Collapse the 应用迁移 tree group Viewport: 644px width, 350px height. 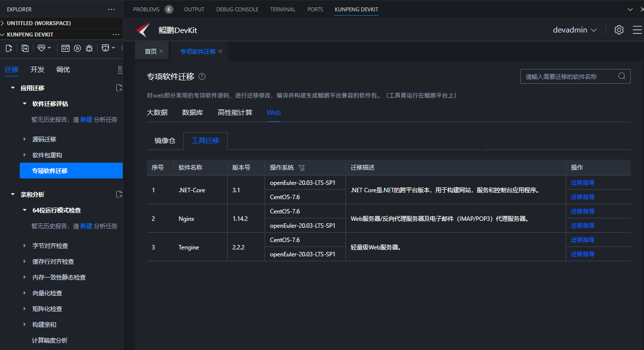click(x=13, y=88)
